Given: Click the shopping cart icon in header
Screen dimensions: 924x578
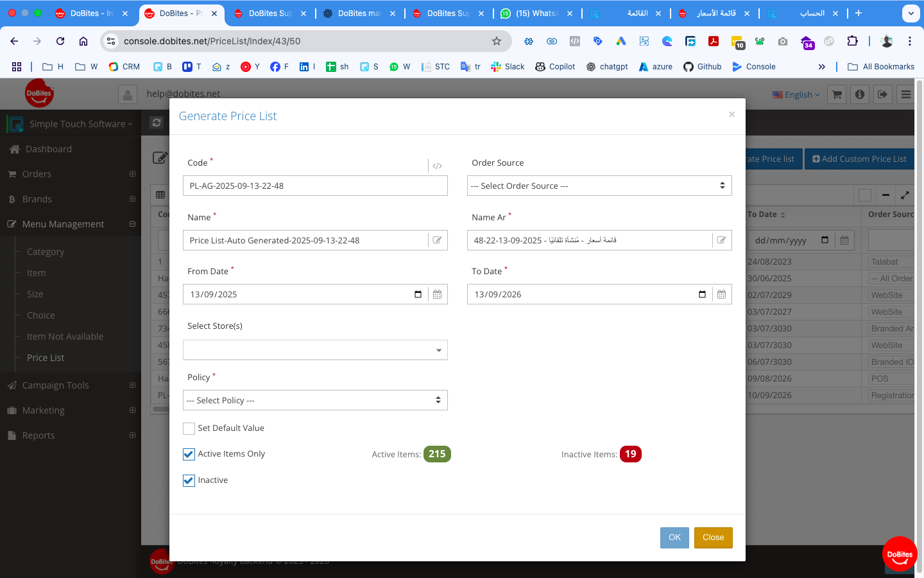Looking at the screenshot, I should pyautogui.click(x=837, y=94).
